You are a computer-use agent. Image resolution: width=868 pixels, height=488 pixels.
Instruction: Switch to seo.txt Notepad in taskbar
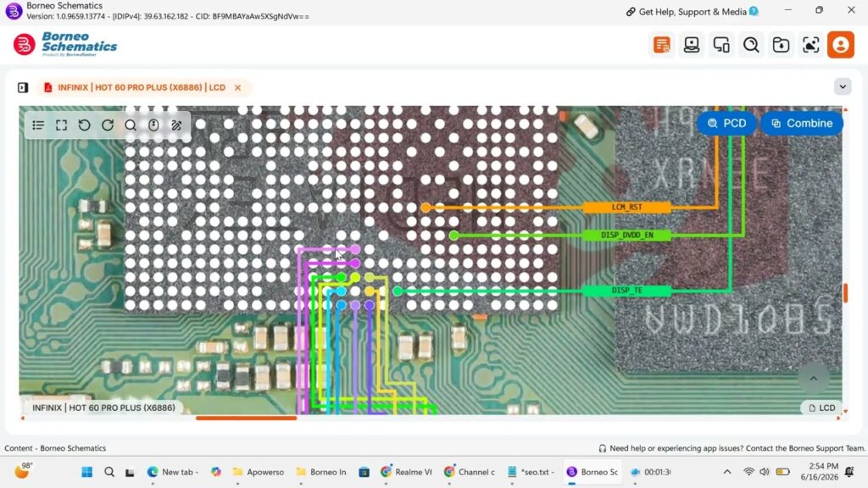[x=531, y=472]
